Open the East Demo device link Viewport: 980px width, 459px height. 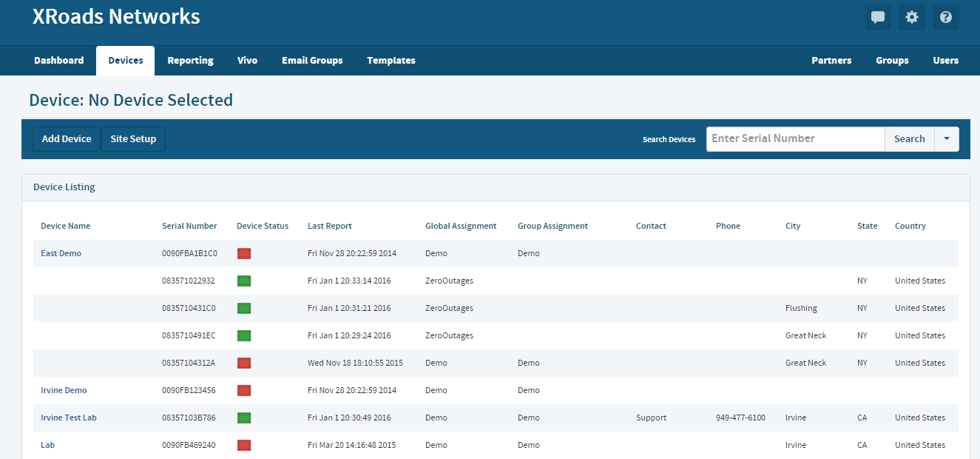click(61, 253)
